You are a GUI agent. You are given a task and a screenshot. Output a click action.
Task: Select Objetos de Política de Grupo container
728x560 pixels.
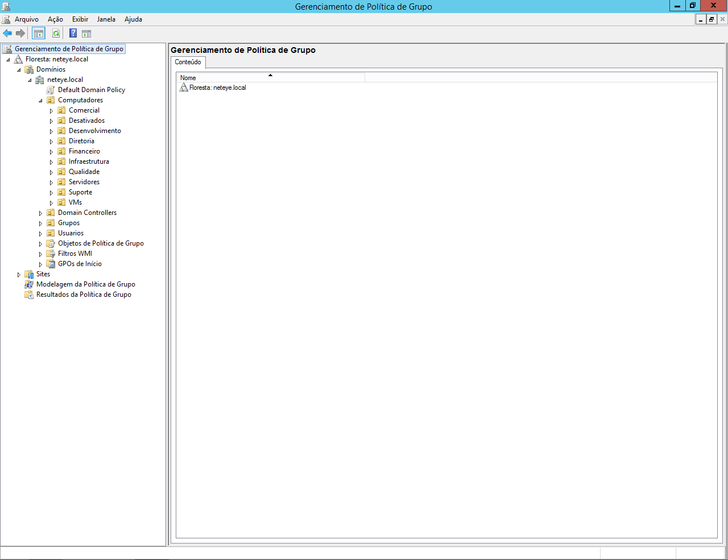101,243
